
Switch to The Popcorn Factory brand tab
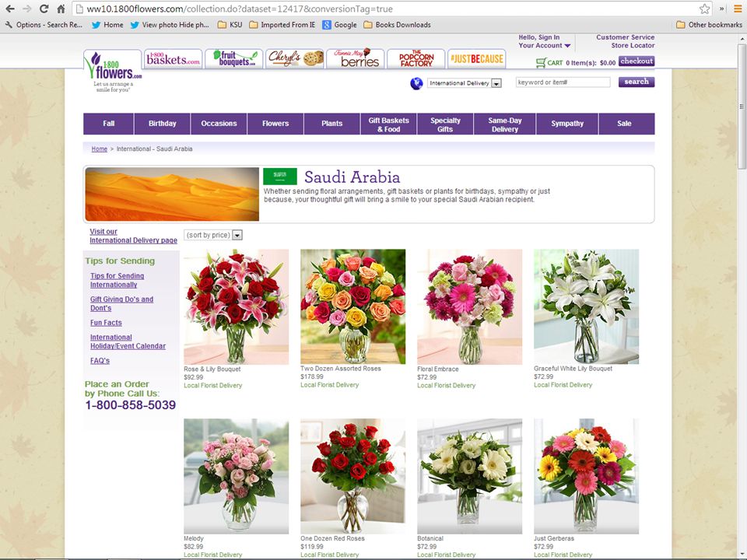(416, 58)
